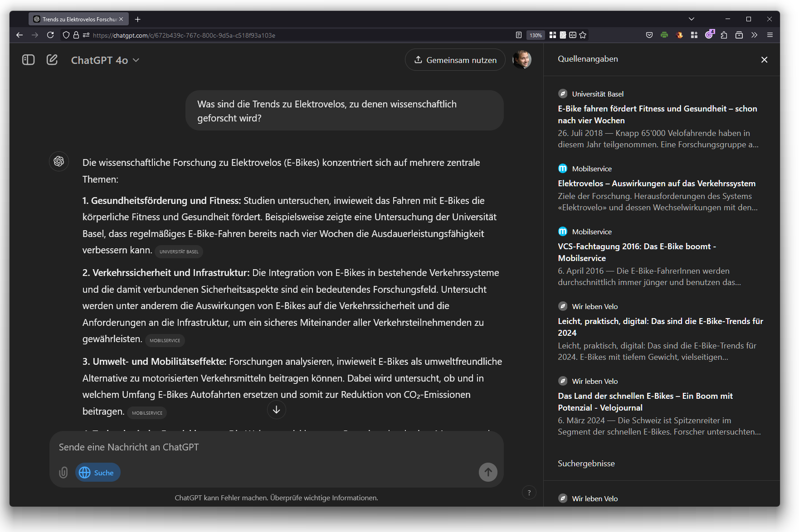Click the site padlock security icon
This screenshot has height=532, width=799.
coord(76,35)
